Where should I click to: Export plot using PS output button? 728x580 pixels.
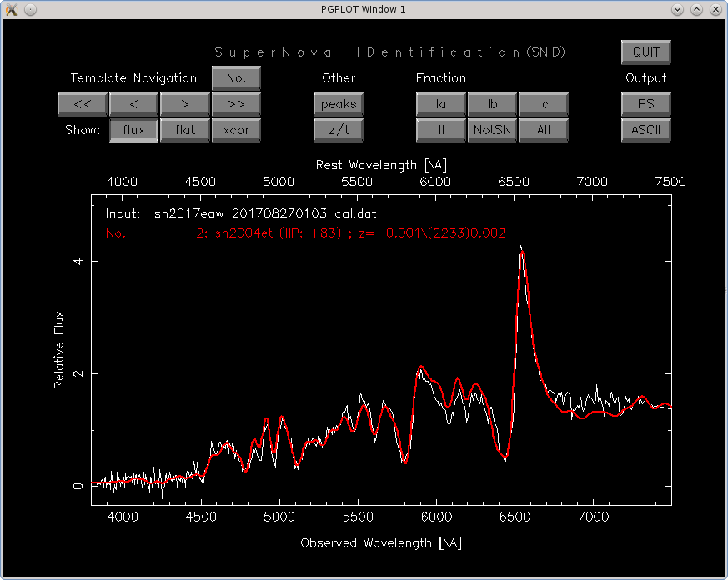(x=645, y=104)
